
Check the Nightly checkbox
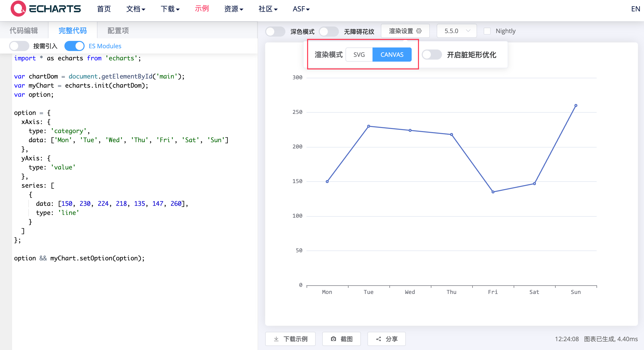487,31
